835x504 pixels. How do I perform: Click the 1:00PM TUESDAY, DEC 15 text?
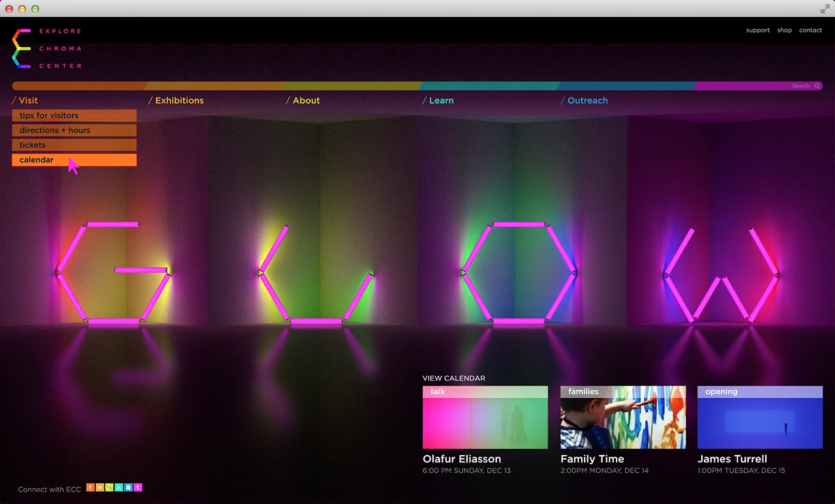click(741, 471)
